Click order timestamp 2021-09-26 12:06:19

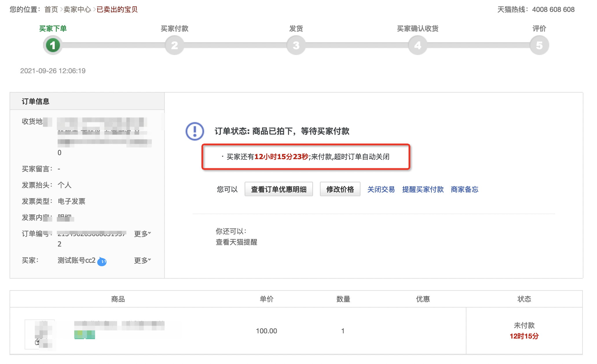point(53,71)
